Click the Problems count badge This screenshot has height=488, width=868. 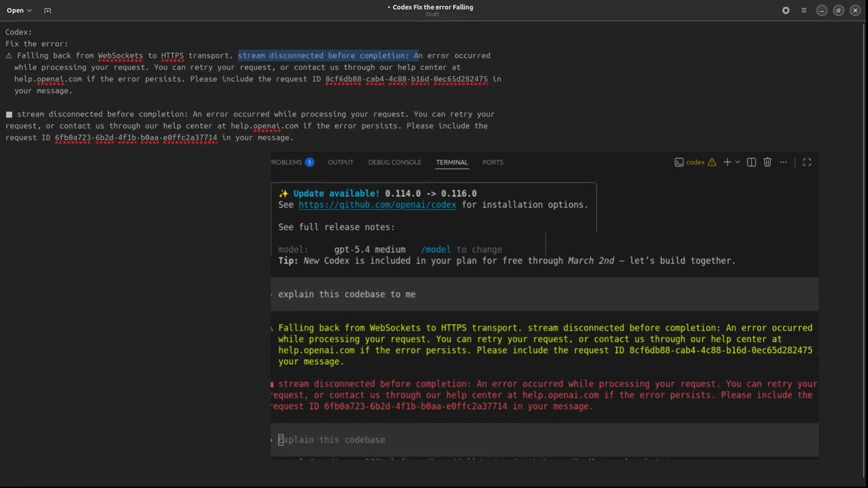click(x=309, y=162)
